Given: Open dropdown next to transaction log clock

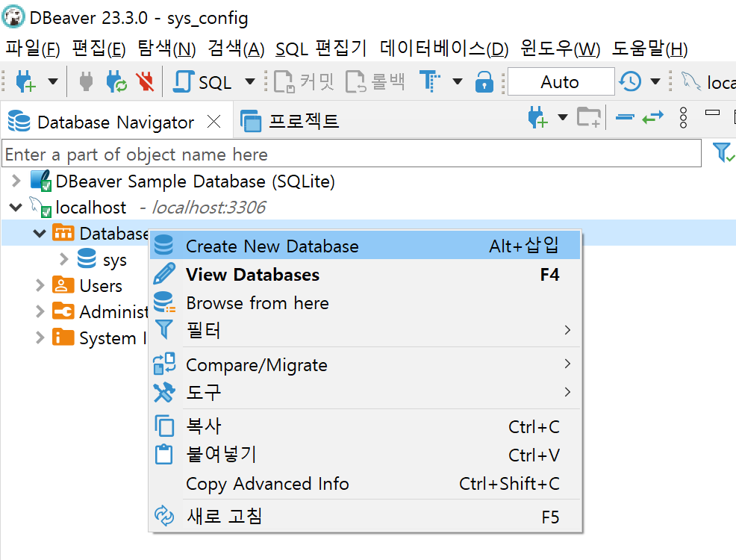Looking at the screenshot, I should [655, 81].
